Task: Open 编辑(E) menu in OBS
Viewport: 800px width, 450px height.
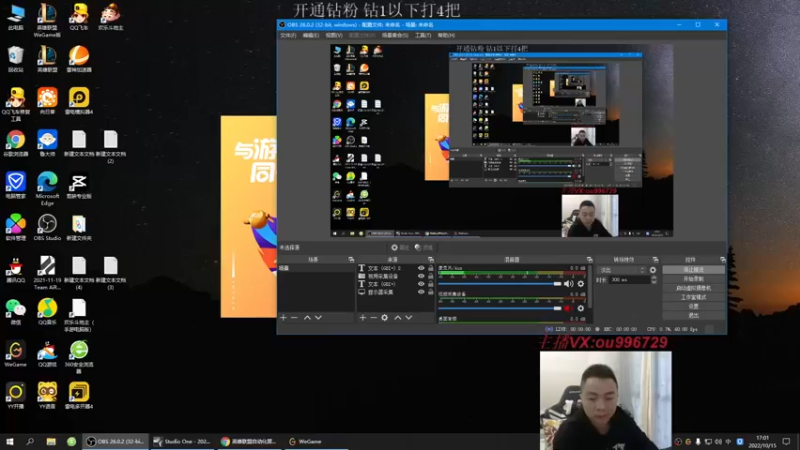Action: pos(311,35)
